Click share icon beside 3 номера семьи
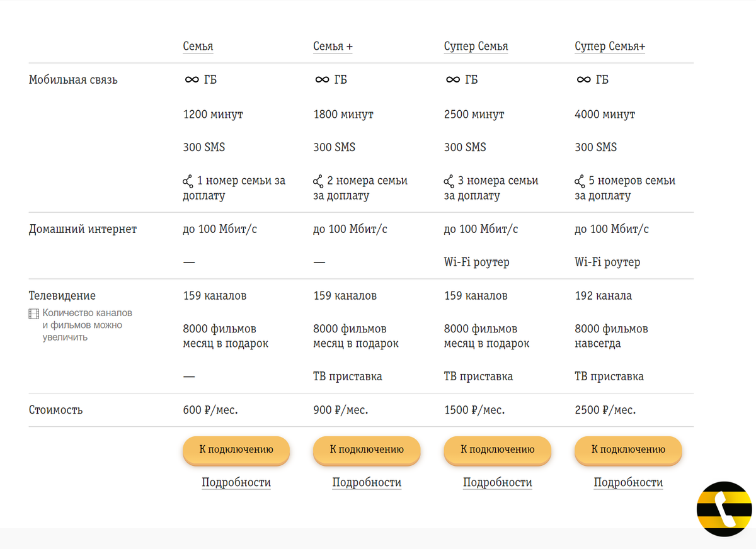The height and width of the screenshot is (549, 756). (x=449, y=181)
